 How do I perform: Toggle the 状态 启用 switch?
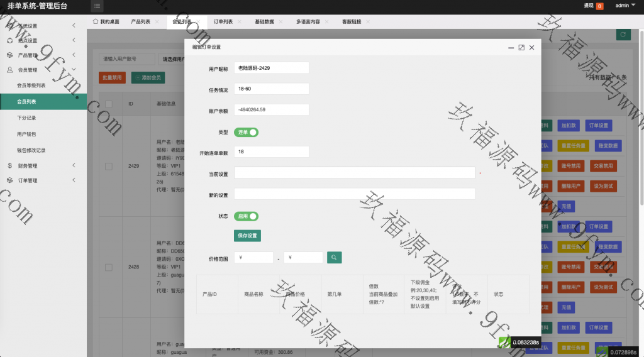(x=247, y=216)
